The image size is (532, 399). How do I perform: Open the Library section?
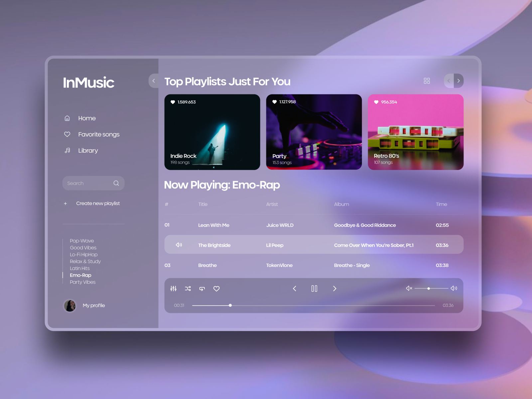pos(87,150)
